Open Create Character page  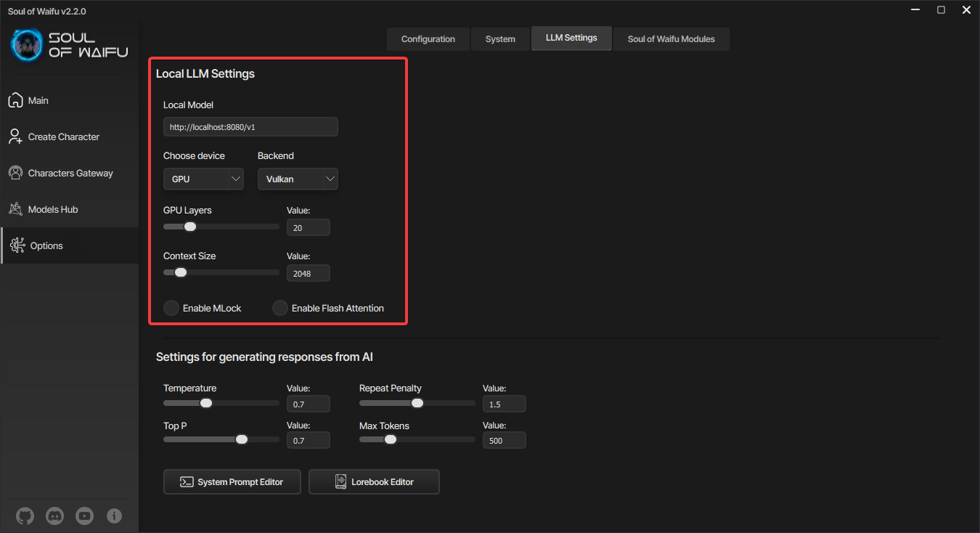pyautogui.click(x=70, y=137)
